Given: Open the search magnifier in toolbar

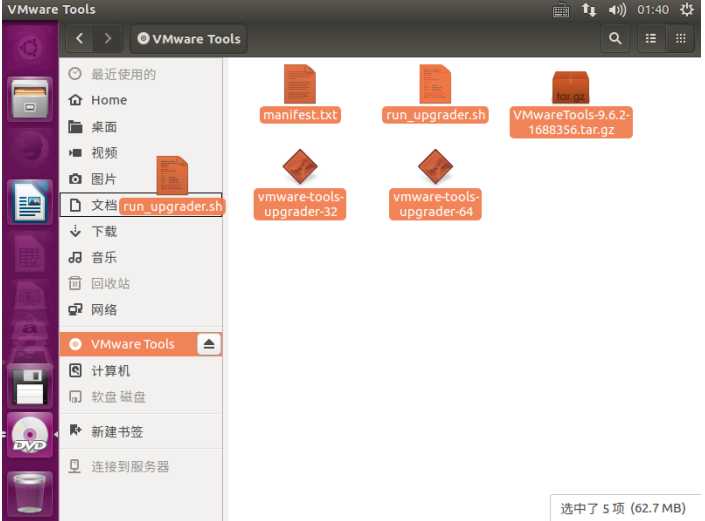Looking at the screenshot, I should point(615,39).
